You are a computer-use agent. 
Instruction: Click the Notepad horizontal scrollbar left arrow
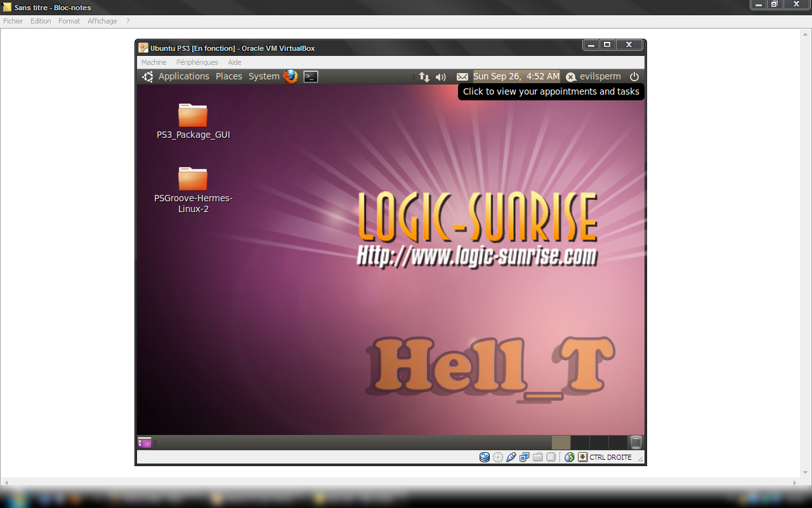click(7, 483)
